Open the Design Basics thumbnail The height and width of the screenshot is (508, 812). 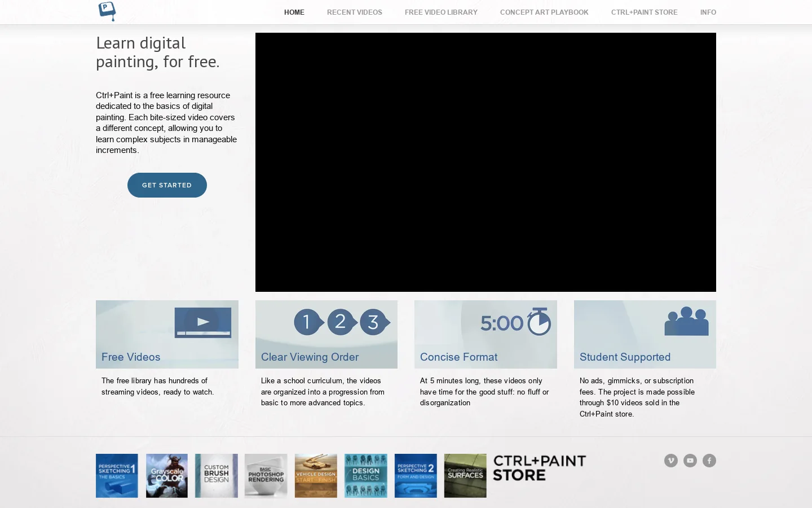(x=366, y=476)
